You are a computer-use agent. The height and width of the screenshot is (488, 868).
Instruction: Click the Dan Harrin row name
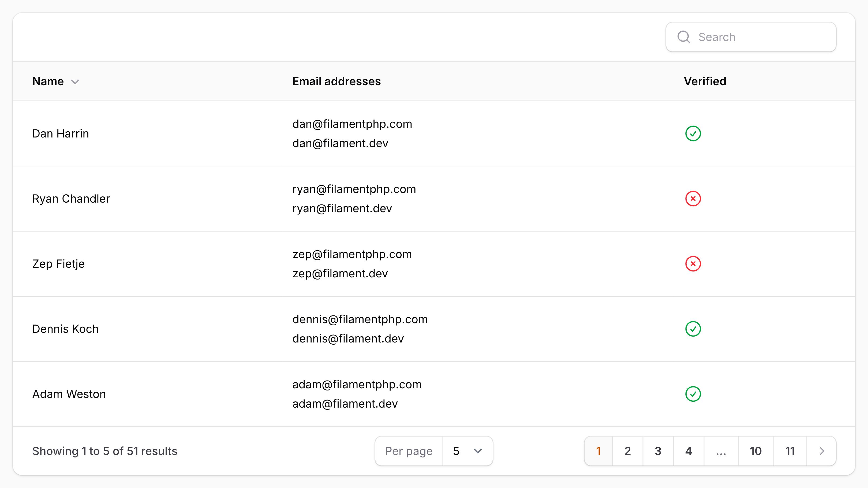pyautogui.click(x=61, y=133)
